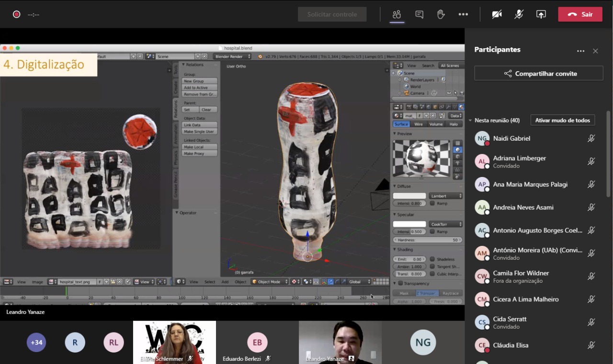Enable the diffuse Ramp checkbox
613x364 pixels.
point(432,203)
